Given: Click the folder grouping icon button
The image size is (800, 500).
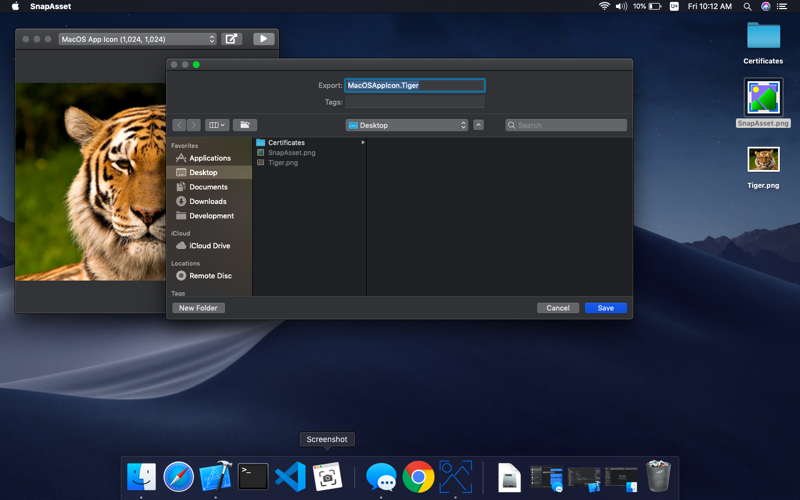Looking at the screenshot, I should coord(245,125).
